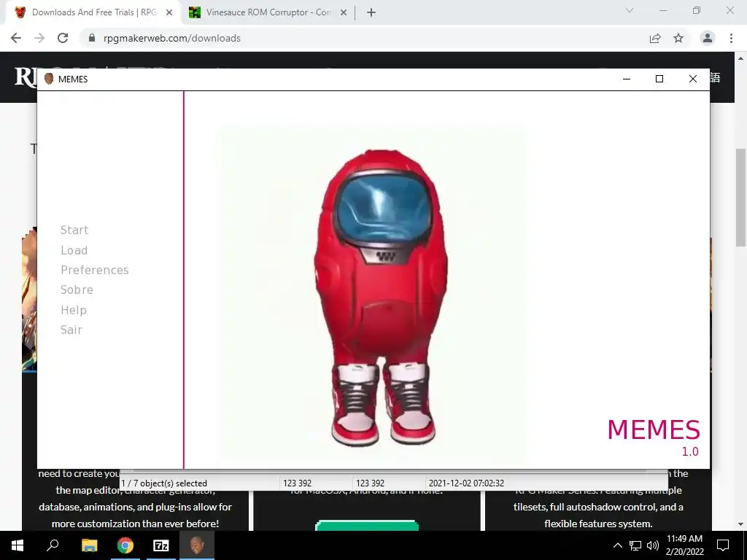Viewport: 747px width, 560px height.
Task: Open Windows taskbar search
Action: [53, 545]
